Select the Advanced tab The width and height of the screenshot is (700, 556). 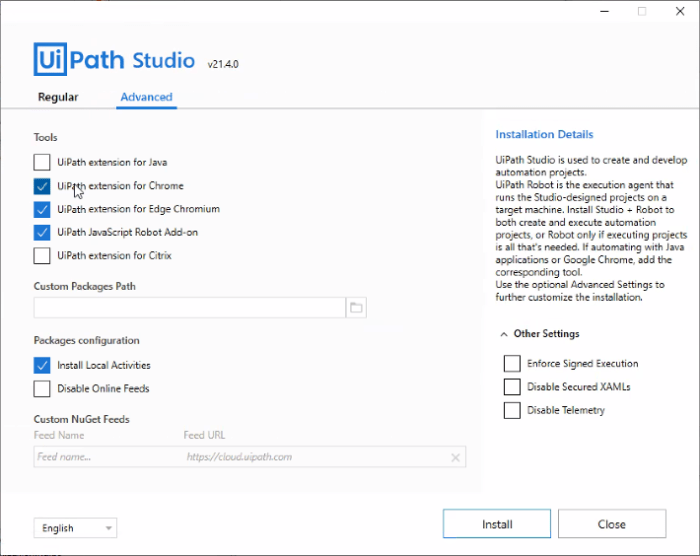pyautogui.click(x=146, y=97)
